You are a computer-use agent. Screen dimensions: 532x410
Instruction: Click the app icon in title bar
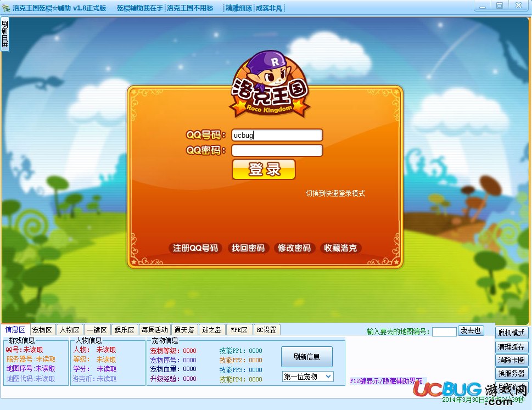point(6,8)
